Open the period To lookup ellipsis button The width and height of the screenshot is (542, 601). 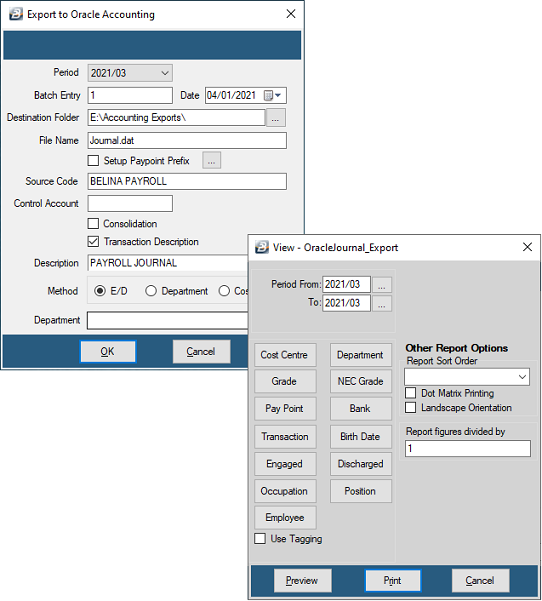[382, 303]
